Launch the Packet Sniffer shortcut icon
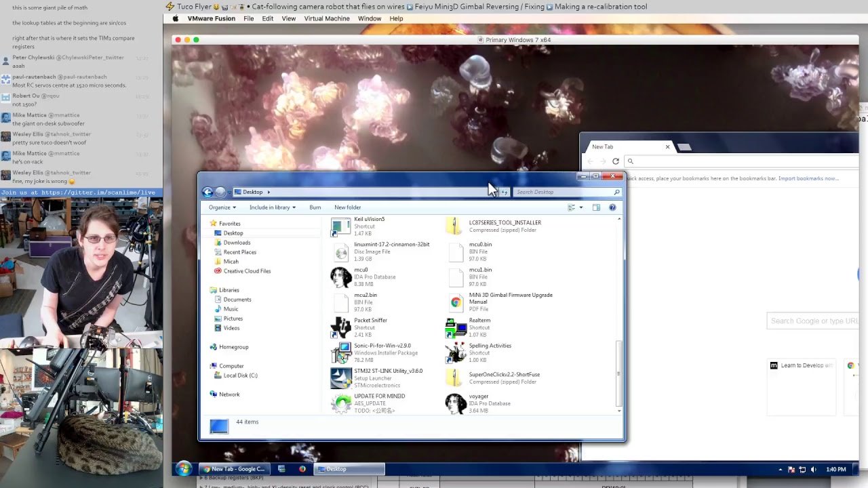 pyautogui.click(x=340, y=328)
